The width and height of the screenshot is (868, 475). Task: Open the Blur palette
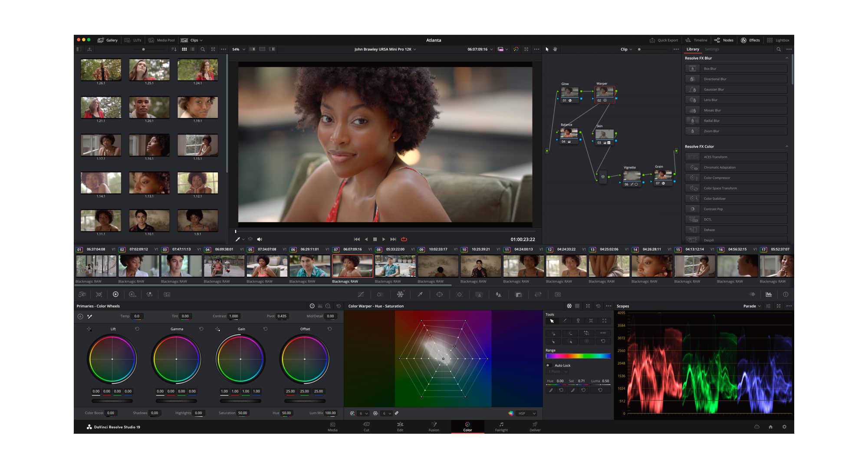(498, 294)
